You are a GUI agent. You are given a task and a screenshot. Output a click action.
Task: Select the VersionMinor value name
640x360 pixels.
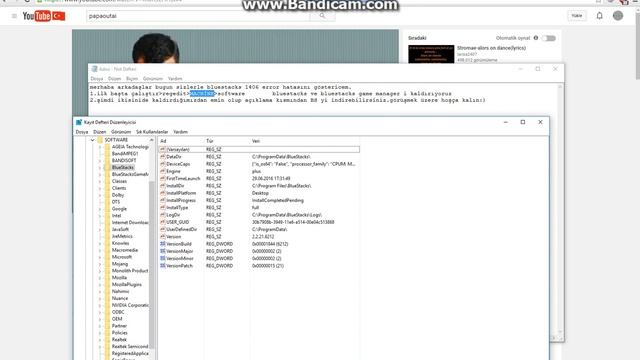(x=180, y=258)
